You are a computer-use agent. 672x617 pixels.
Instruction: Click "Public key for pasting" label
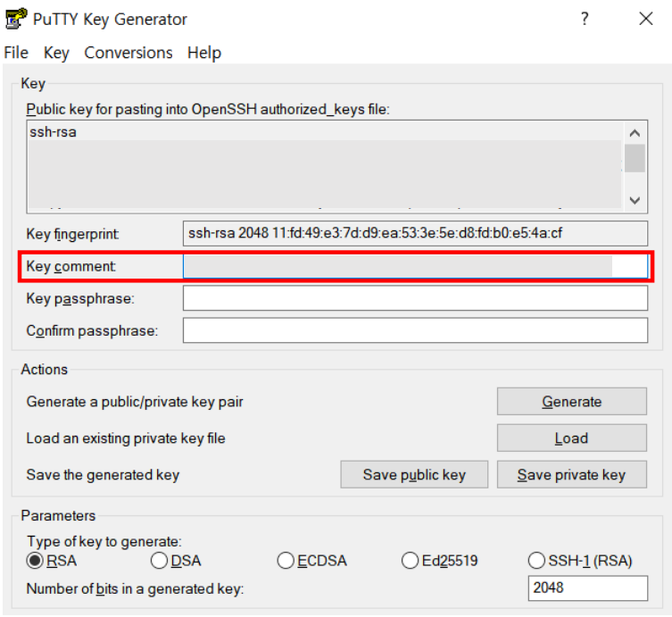pos(208,109)
